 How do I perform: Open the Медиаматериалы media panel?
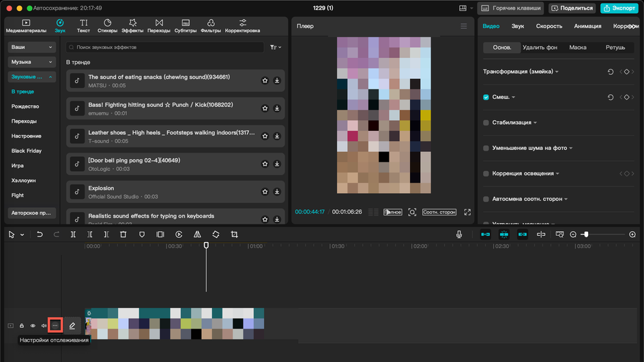point(26,26)
